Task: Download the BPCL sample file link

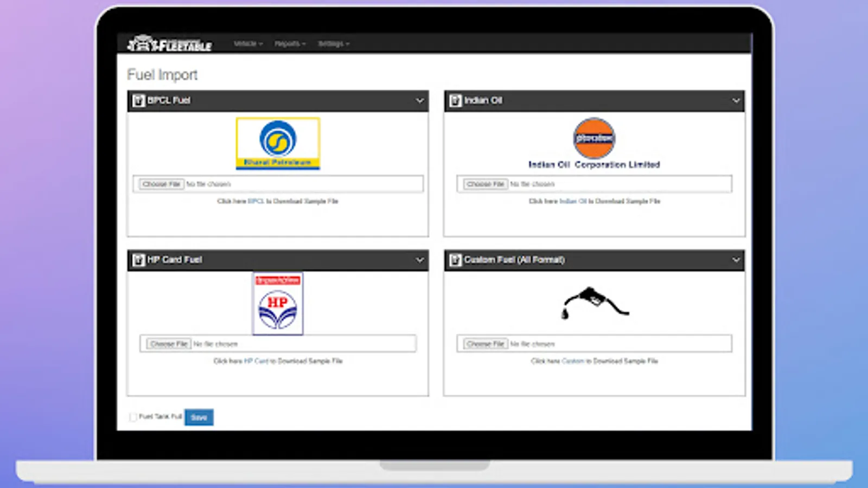Action: (x=256, y=201)
